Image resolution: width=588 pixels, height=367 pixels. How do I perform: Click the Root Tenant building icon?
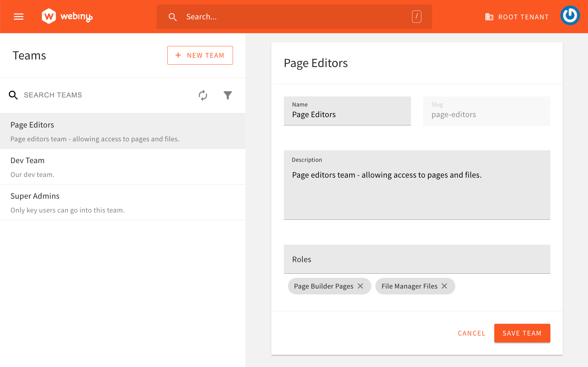tap(489, 17)
